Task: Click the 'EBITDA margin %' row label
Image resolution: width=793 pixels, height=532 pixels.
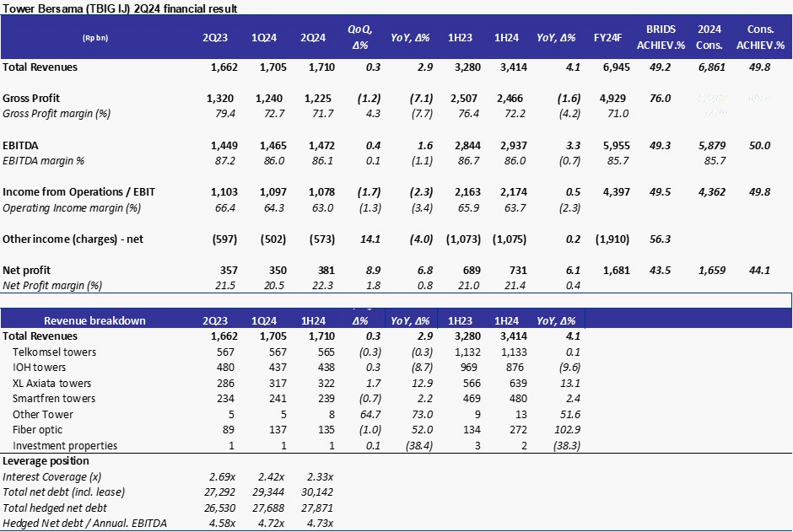Action: [44, 161]
